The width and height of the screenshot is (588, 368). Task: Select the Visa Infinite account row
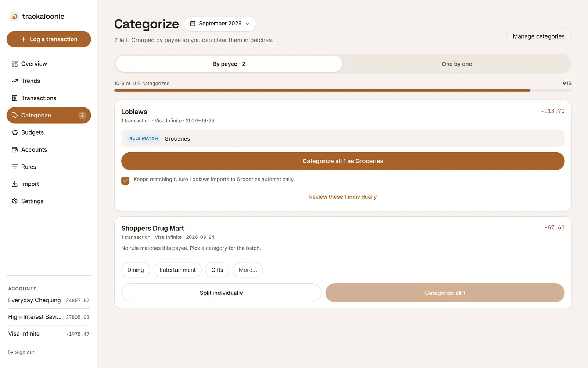point(49,334)
